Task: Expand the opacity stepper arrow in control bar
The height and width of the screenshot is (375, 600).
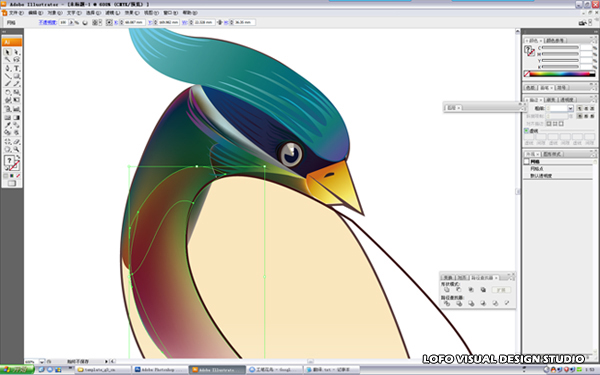Action: (x=71, y=23)
